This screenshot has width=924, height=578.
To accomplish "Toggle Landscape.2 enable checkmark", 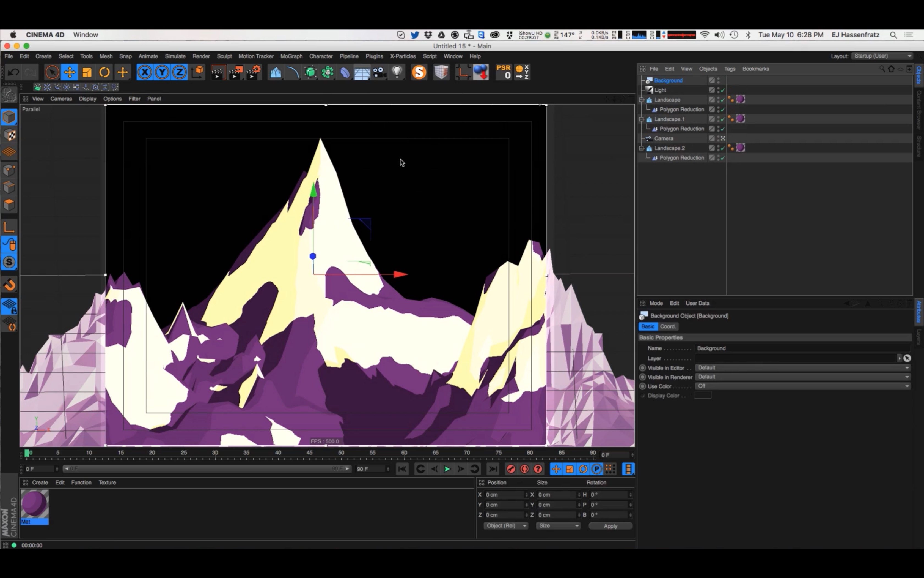I will tap(722, 148).
